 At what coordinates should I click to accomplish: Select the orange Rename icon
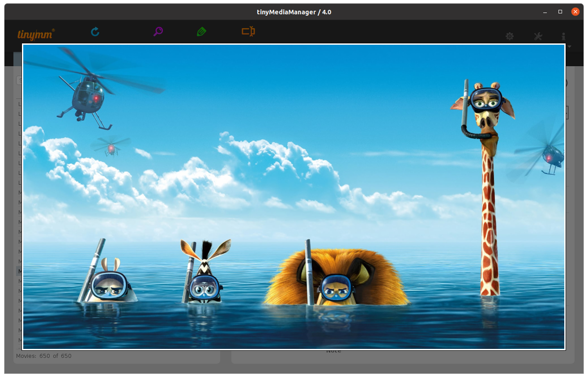point(248,32)
